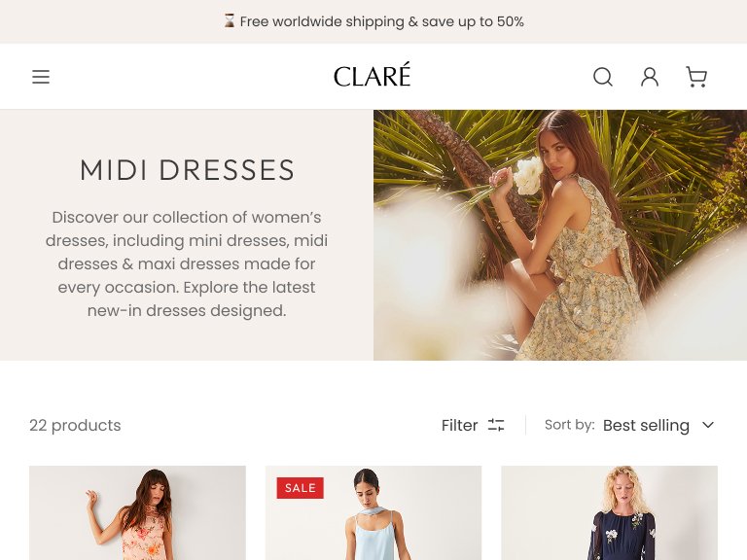The width and height of the screenshot is (747, 560).
Task: Click the filter sliders icon
Action: pos(496,425)
